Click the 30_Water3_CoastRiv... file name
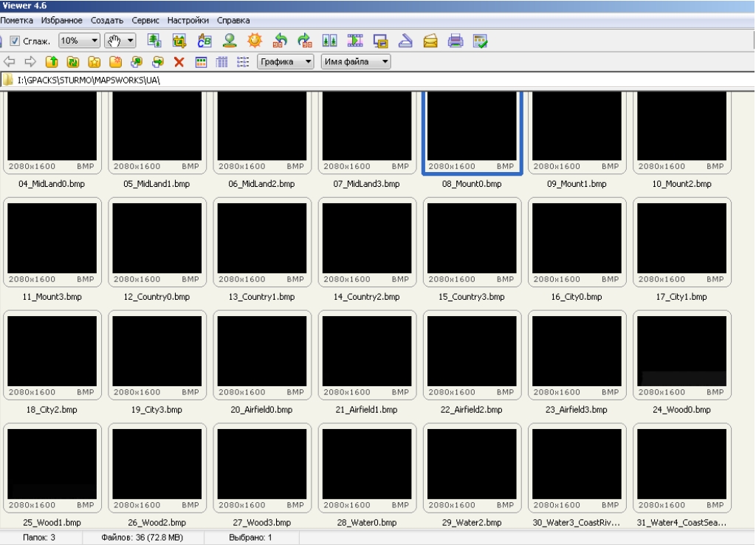Screen dimensions: 756x545 (x=577, y=522)
